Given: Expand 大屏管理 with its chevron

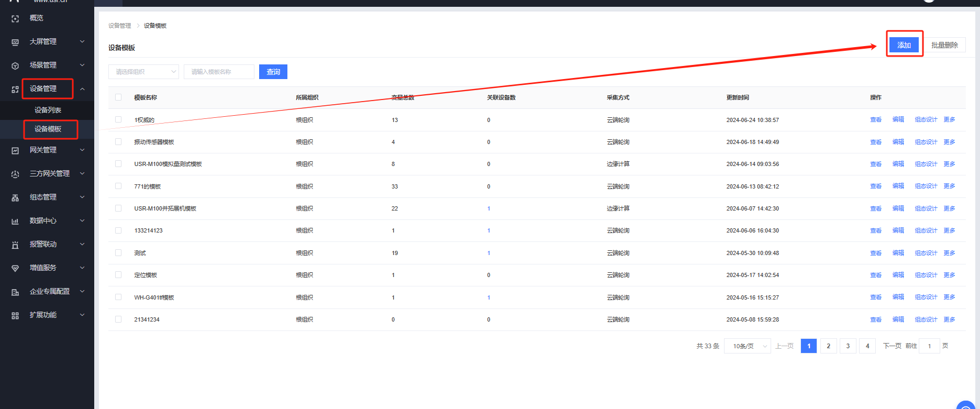Looking at the screenshot, I should pos(82,41).
